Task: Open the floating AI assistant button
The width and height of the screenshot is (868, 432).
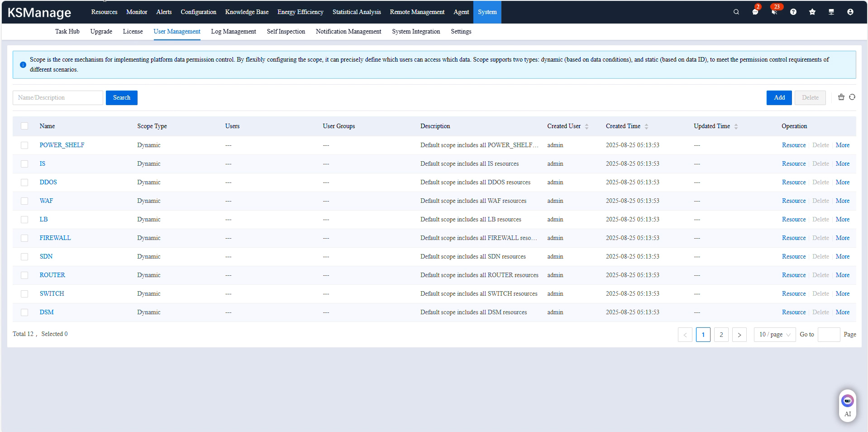Action: pos(847,404)
